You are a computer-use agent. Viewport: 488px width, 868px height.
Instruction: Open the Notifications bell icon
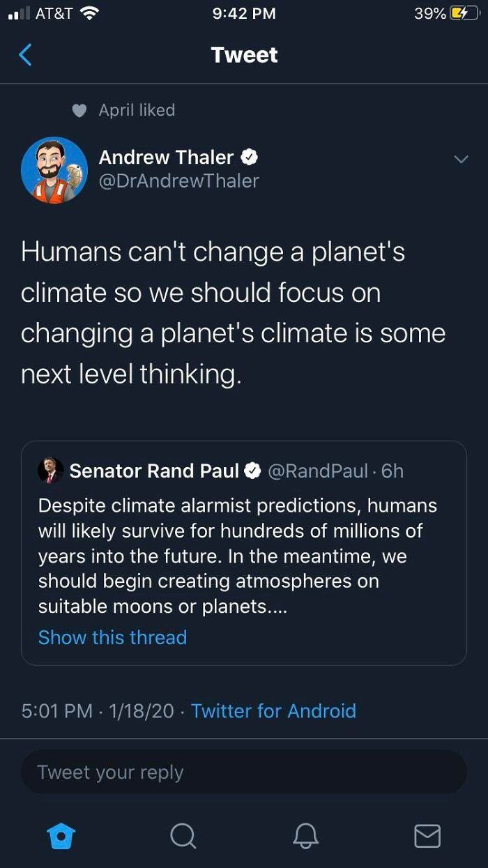click(x=305, y=836)
